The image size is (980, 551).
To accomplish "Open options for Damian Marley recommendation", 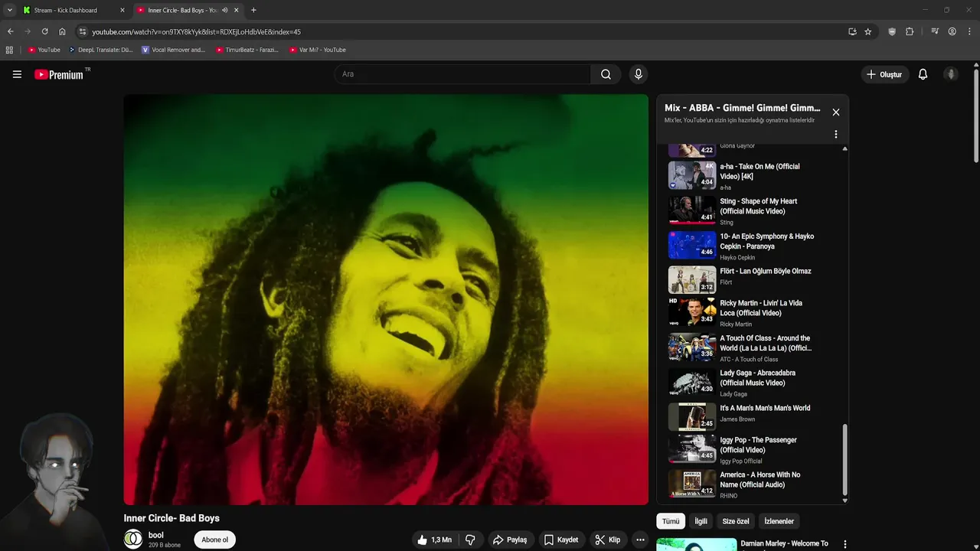I will pyautogui.click(x=844, y=544).
